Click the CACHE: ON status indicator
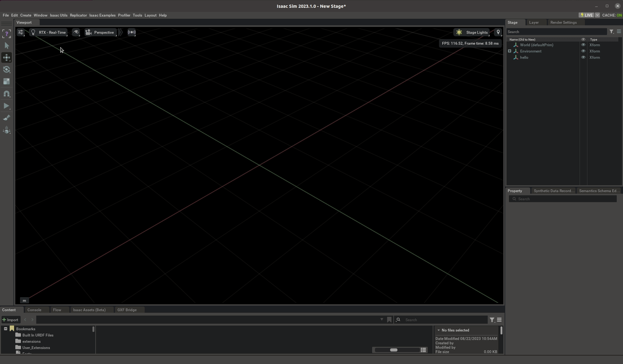 point(612,15)
